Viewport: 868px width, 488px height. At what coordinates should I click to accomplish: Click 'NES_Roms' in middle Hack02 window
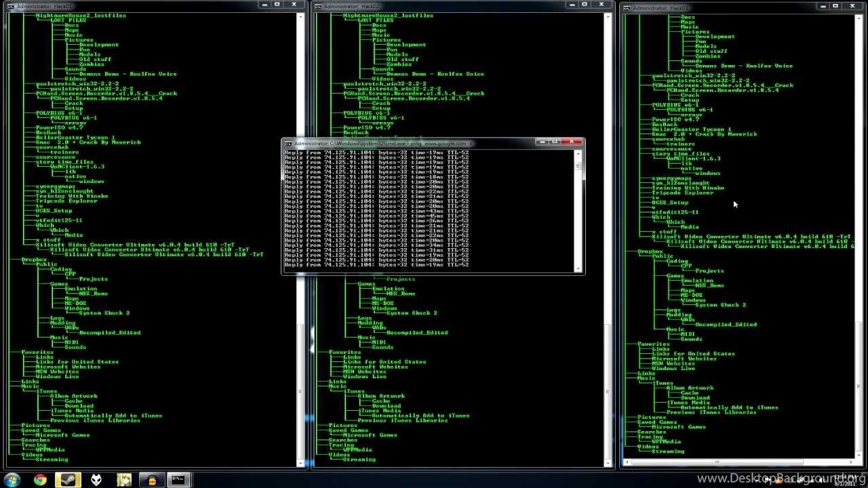(401, 293)
